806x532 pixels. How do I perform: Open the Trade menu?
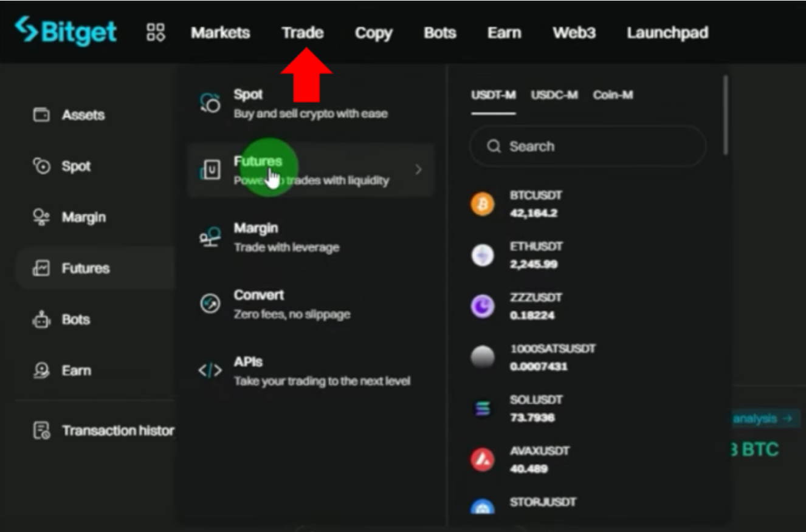302,33
